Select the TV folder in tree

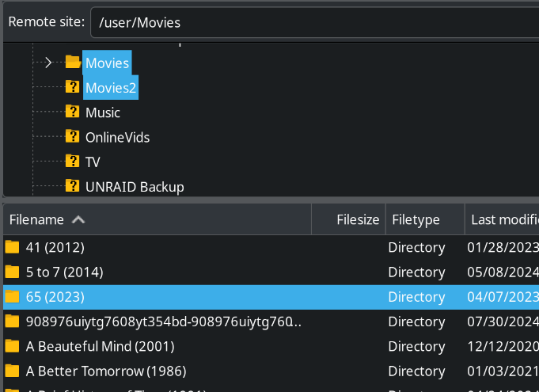point(93,162)
